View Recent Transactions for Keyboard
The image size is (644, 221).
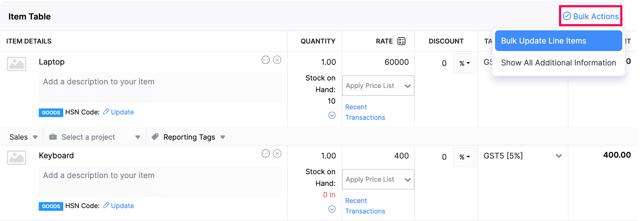[x=365, y=206]
